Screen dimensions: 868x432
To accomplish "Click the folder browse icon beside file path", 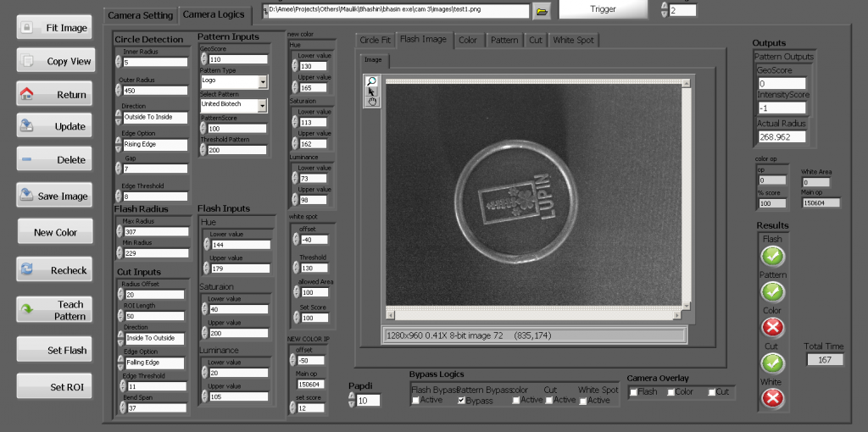I will [542, 11].
